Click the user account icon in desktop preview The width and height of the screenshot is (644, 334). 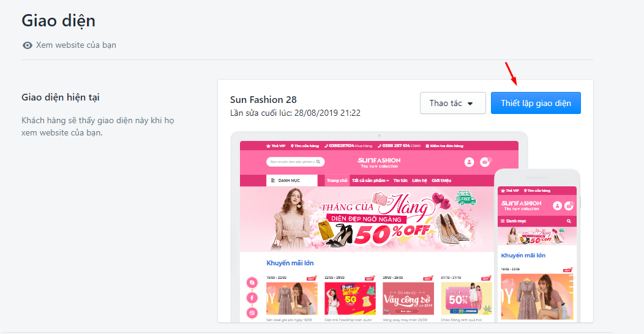(x=469, y=162)
